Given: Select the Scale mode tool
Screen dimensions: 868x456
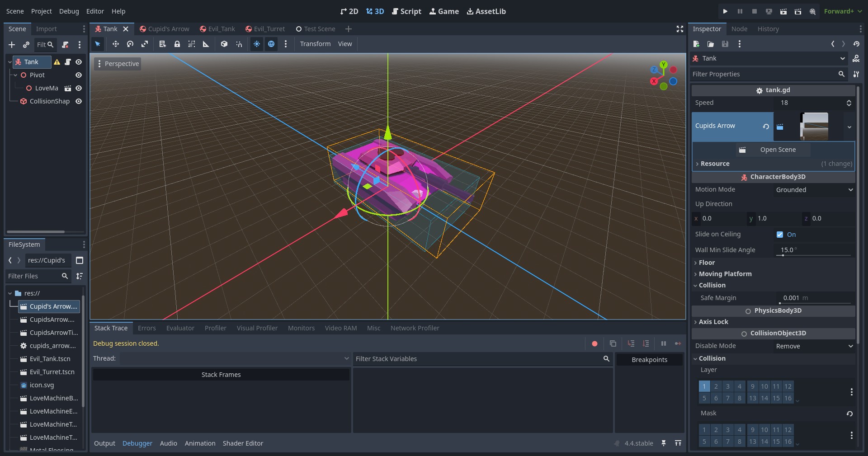Looking at the screenshot, I should click(x=145, y=44).
